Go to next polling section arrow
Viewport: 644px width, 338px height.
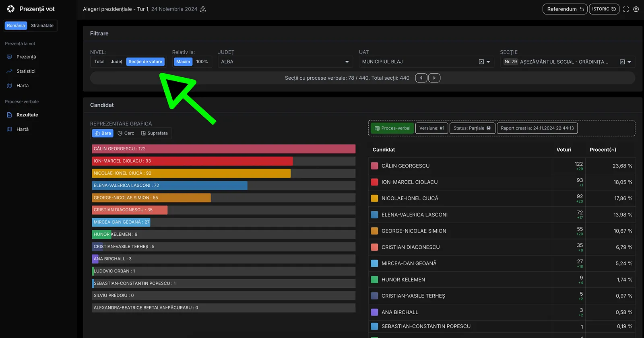click(434, 78)
